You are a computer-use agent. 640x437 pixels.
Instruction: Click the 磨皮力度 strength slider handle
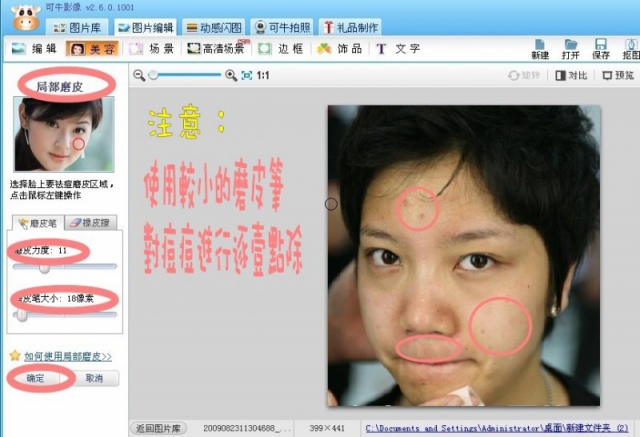pos(45,267)
